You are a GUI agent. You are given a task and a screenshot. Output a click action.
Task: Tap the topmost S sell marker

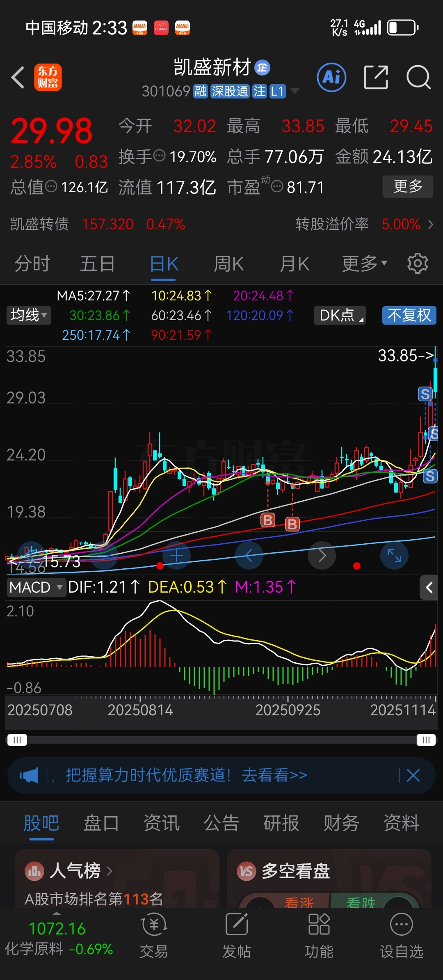(425, 394)
